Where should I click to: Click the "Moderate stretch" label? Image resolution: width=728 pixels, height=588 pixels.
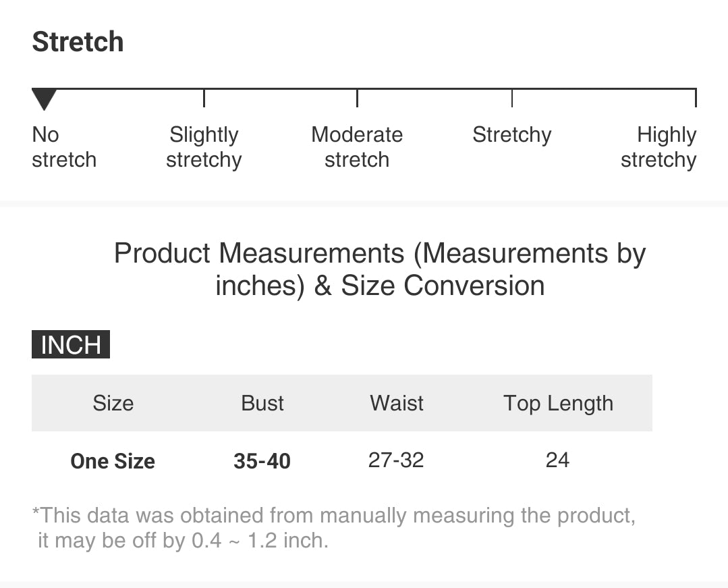[x=357, y=147]
